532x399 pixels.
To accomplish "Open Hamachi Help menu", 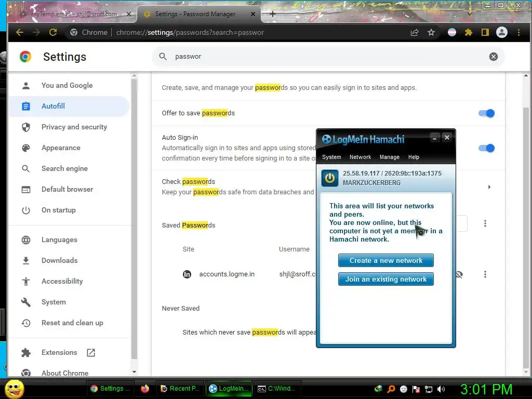I will click(414, 157).
